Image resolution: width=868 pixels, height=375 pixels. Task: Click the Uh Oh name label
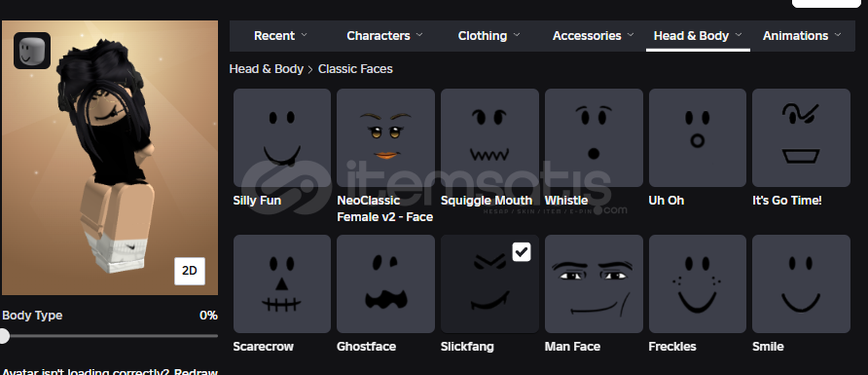667,201
